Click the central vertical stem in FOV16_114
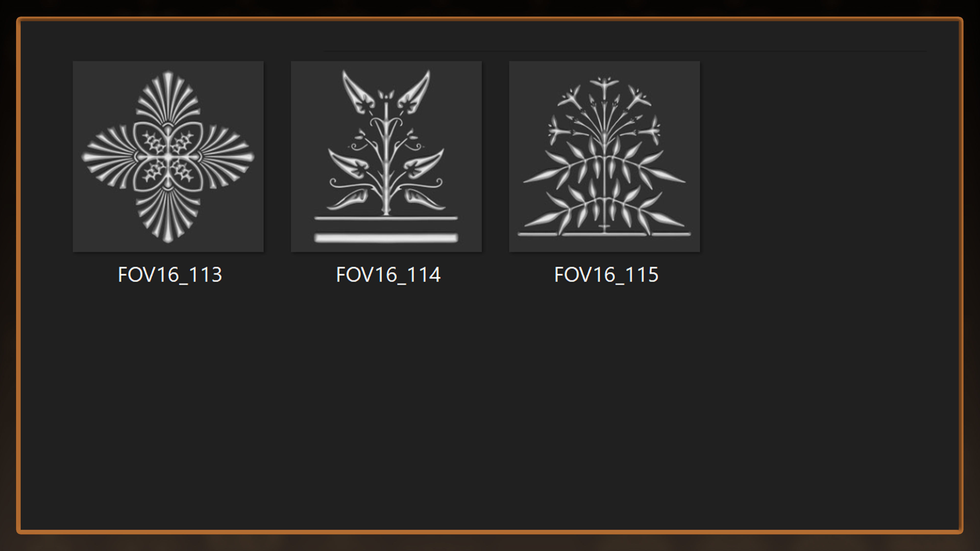 point(386,160)
